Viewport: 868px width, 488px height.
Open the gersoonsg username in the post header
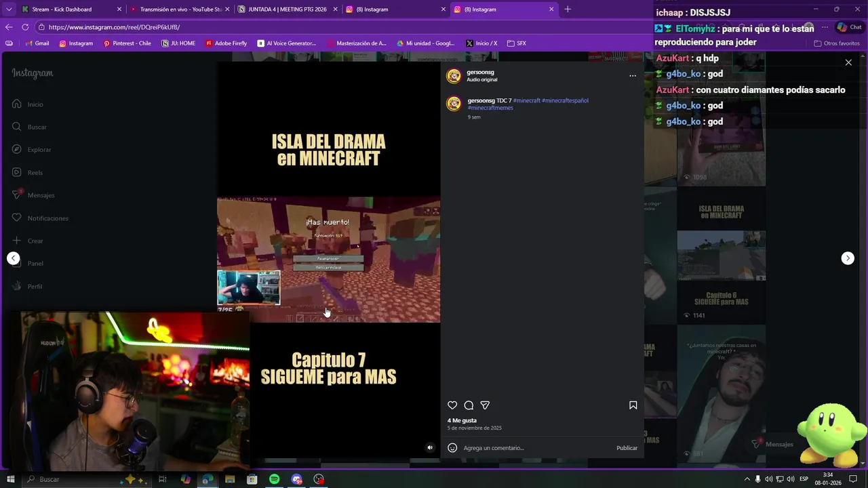(480, 72)
